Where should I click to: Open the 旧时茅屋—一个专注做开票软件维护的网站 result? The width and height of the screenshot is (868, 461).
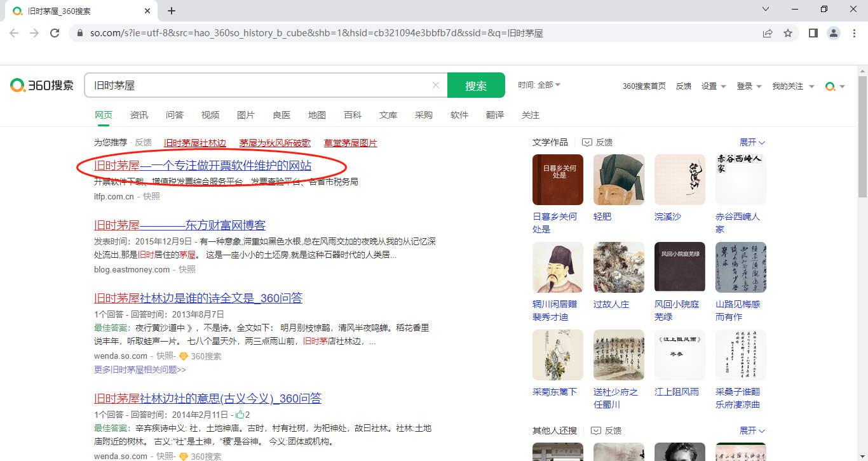(203, 166)
